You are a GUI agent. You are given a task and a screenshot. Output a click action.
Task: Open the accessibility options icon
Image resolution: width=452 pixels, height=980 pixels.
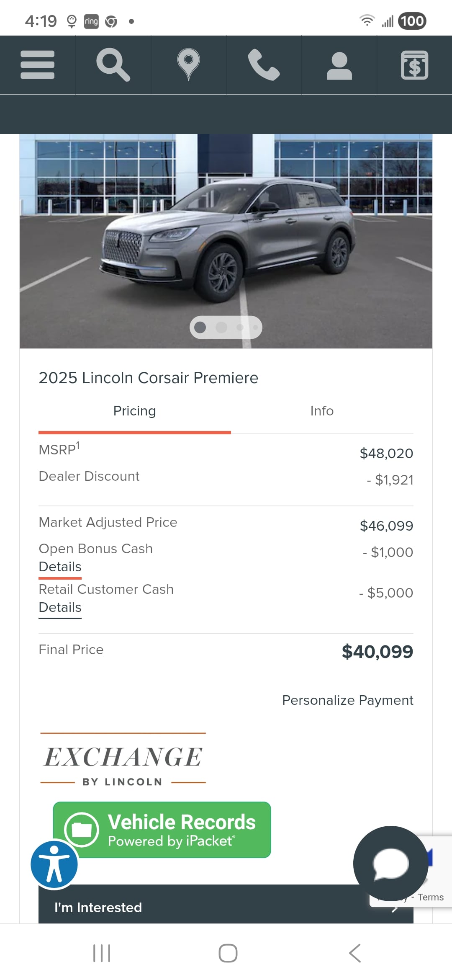tap(54, 864)
